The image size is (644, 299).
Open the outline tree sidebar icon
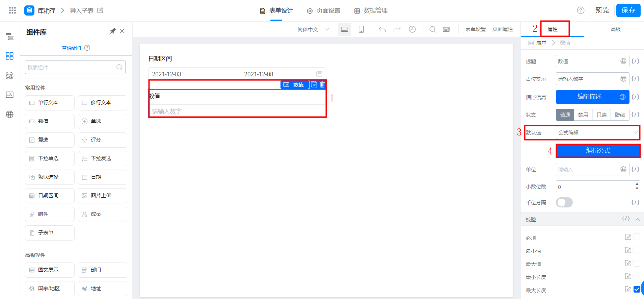(x=10, y=36)
